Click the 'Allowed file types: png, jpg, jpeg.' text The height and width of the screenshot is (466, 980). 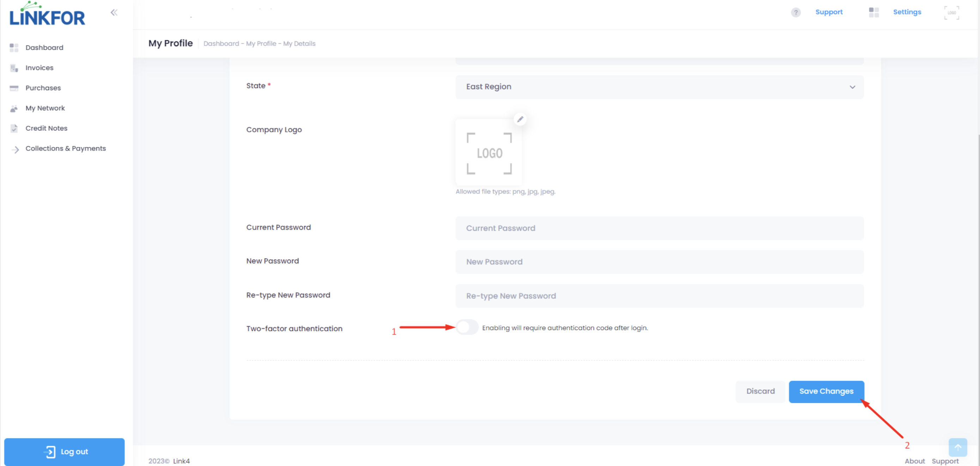pyautogui.click(x=506, y=191)
